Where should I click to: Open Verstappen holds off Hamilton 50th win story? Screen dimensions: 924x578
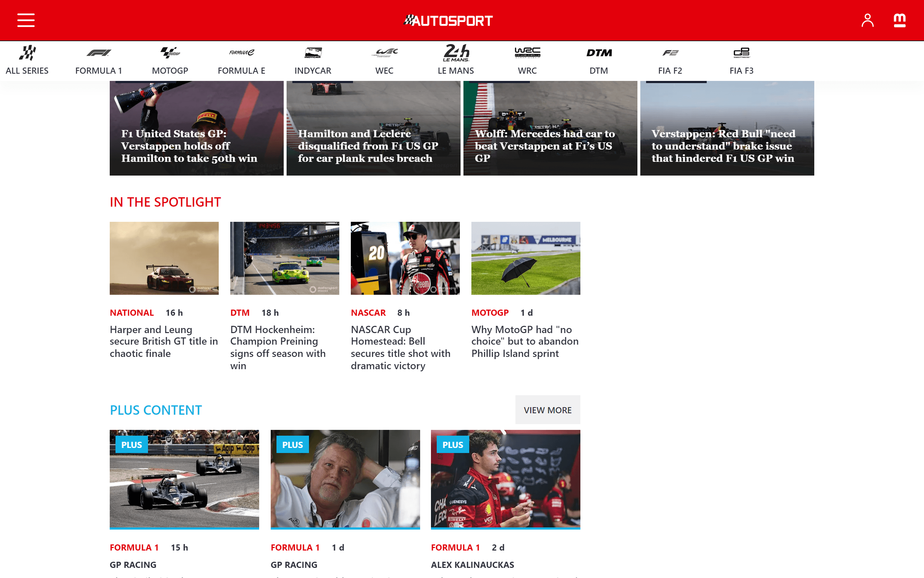pos(189,146)
